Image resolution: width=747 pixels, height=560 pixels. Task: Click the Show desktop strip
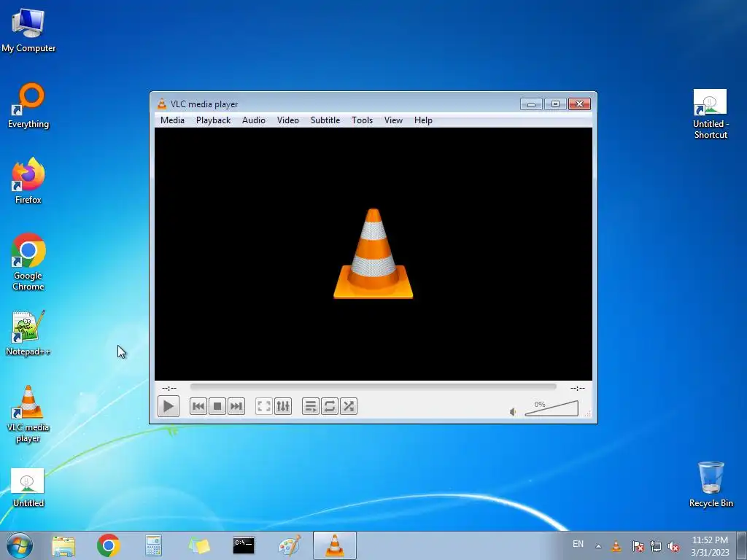pyautogui.click(x=742, y=545)
